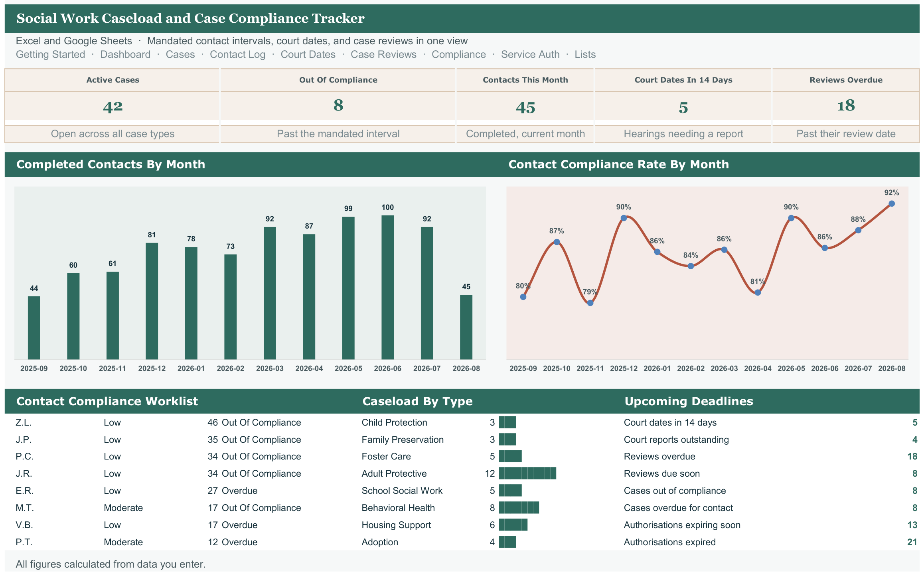Select the 2025-12 compliance point at 90%
This screenshot has width=924, height=574.
pos(624,218)
